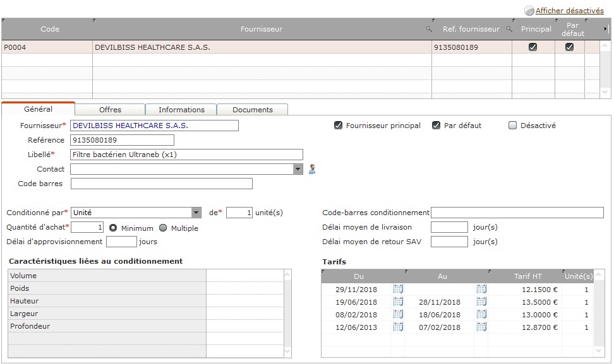Click supplier grid scrollbar up arrow
Viewport: 614px width, 364px height.
(x=605, y=46)
